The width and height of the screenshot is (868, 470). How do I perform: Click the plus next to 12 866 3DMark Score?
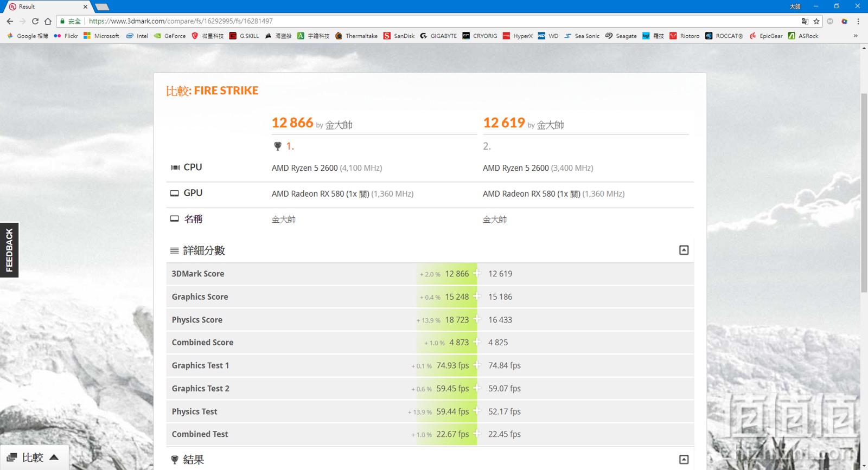click(476, 273)
